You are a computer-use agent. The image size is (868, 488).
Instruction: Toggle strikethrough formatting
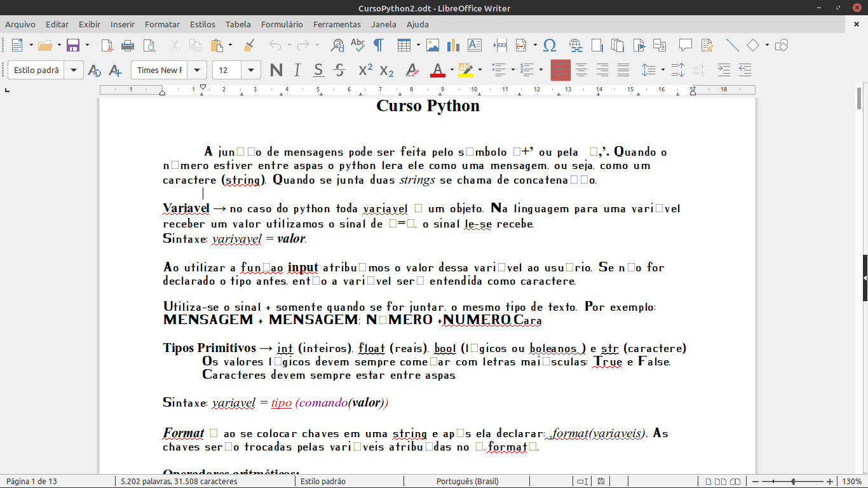coord(339,70)
